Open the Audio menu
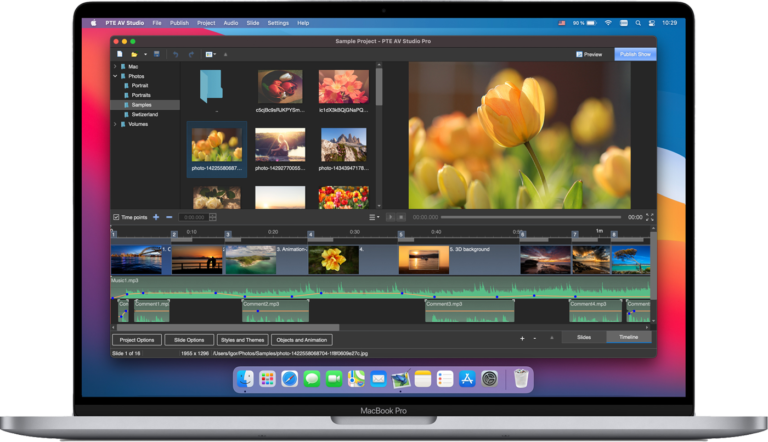The height and width of the screenshot is (442, 768). pos(231,23)
